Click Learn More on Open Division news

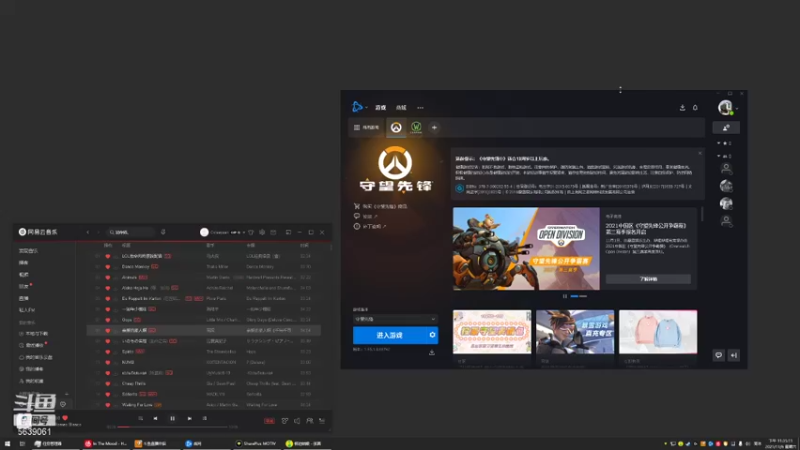[648, 279]
